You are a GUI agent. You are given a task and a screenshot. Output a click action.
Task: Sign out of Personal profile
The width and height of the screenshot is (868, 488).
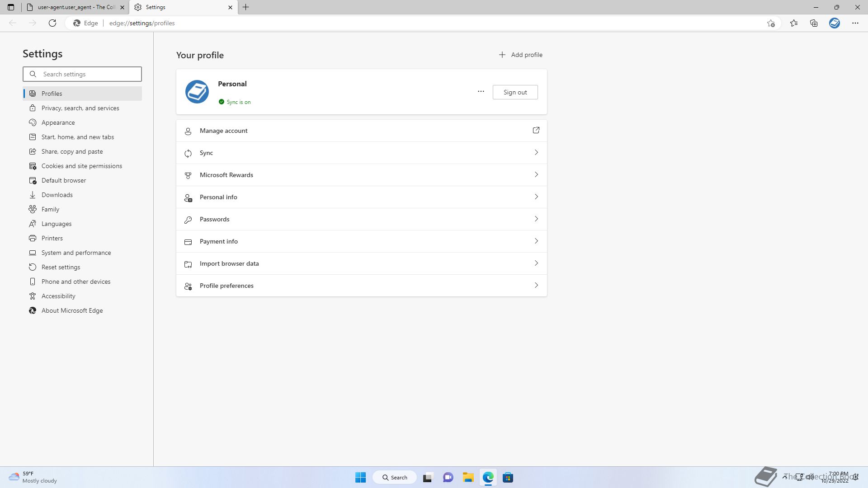[515, 92]
